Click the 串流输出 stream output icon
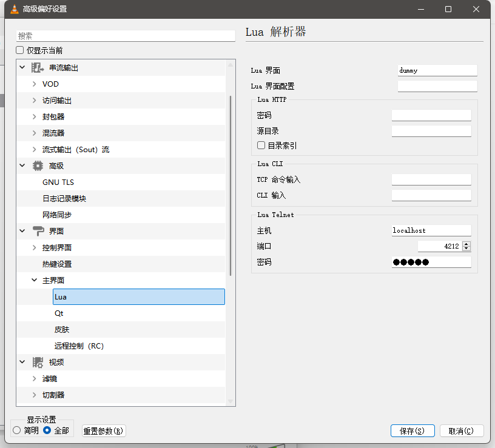The image size is (495, 448). tap(38, 67)
